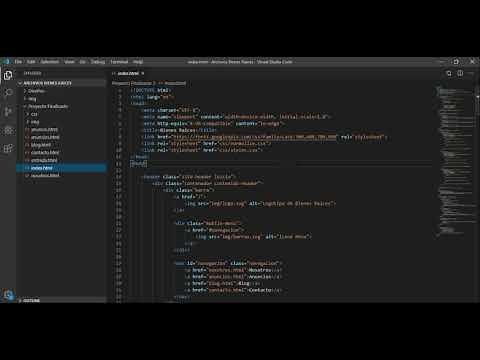Click the Open Changes icon in the editor toolbar
The height and width of the screenshot is (360, 480).
[449, 73]
